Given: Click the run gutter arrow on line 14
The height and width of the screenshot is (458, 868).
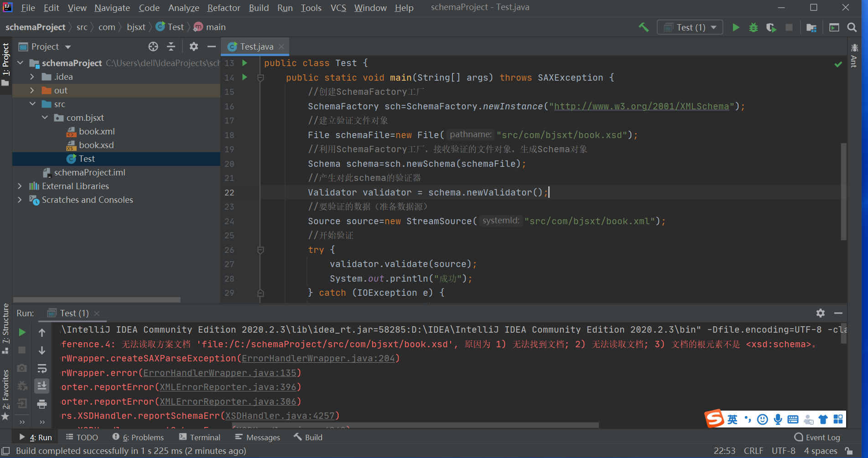Looking at the screenshot, I should (245, 77).
